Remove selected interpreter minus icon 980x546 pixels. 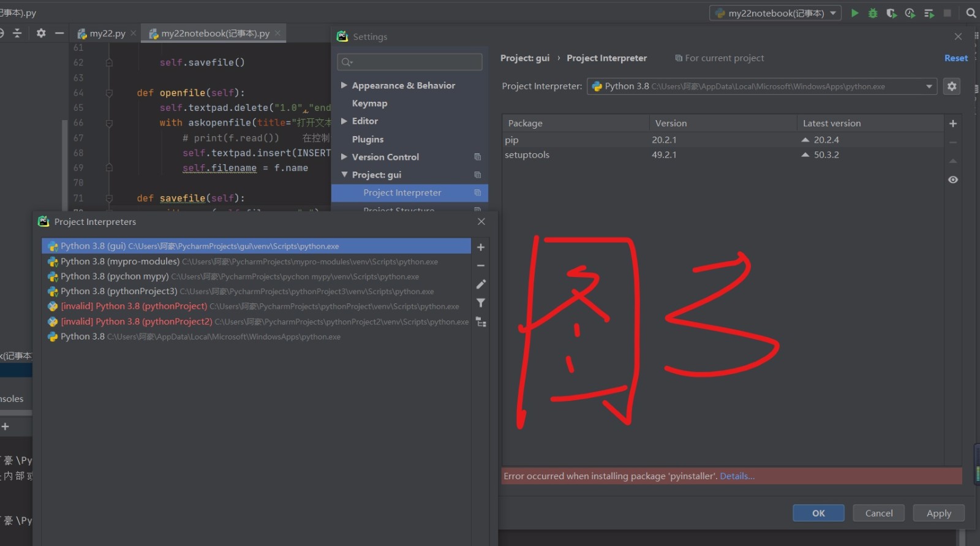(x=481, y=265)
